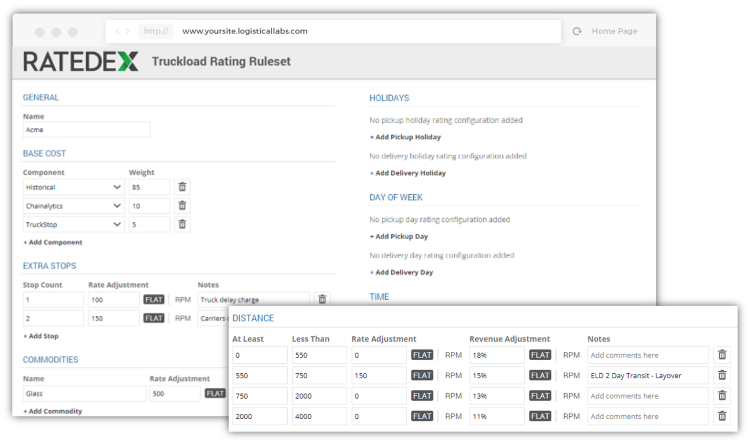The image size is (750, 444).
Task: Remove the ELD 2 Day Transit distance row
Action: [x=723, y=375]
